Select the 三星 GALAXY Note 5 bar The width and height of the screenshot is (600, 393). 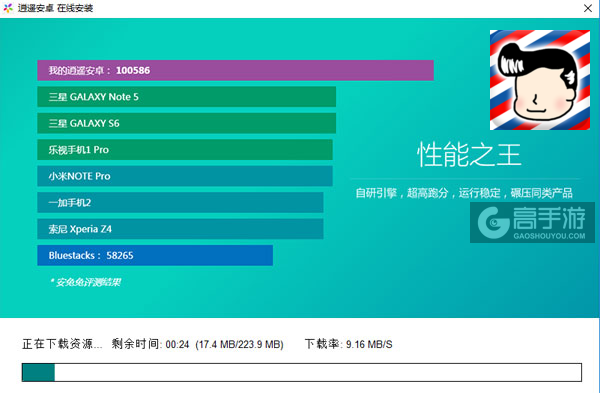pyautogui.click(x=187, y=97)
